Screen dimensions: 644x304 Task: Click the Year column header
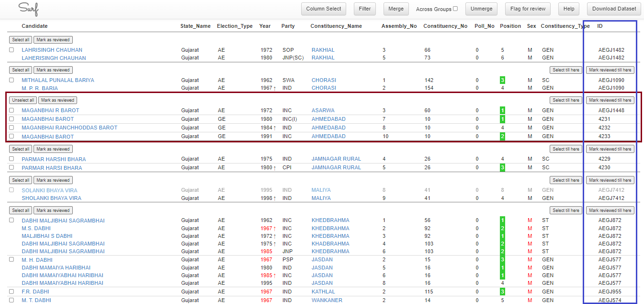pos(265,26)
